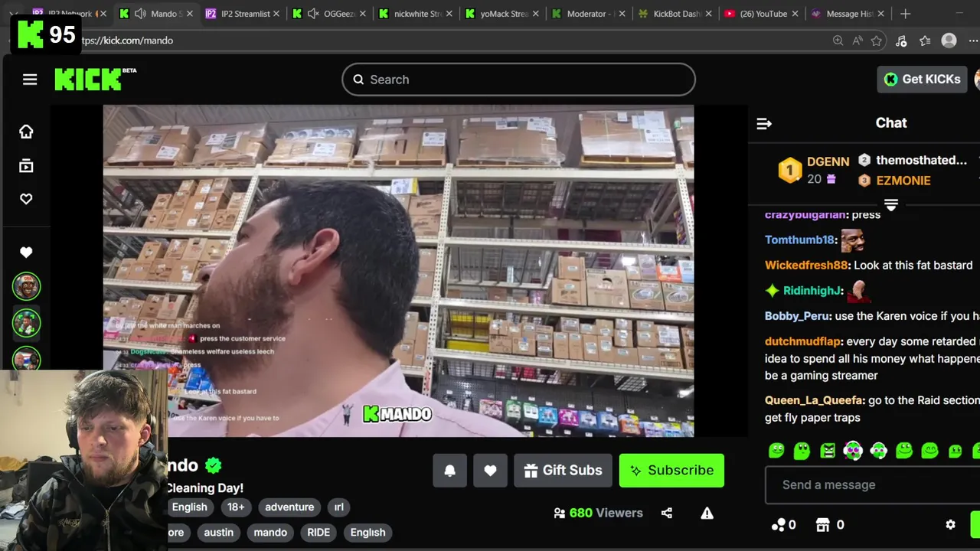
Task: Switch to nickwhite browser tab
Action: [414, 14]
